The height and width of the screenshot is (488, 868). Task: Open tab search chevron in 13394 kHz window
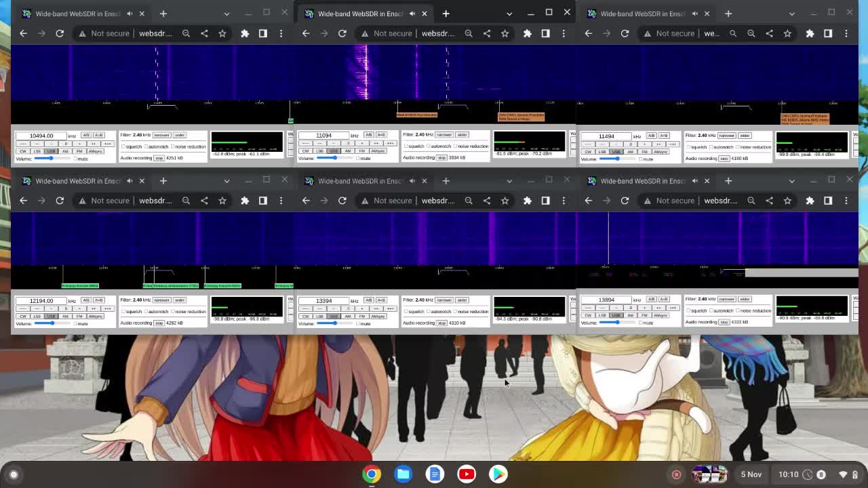pos(509,181)
